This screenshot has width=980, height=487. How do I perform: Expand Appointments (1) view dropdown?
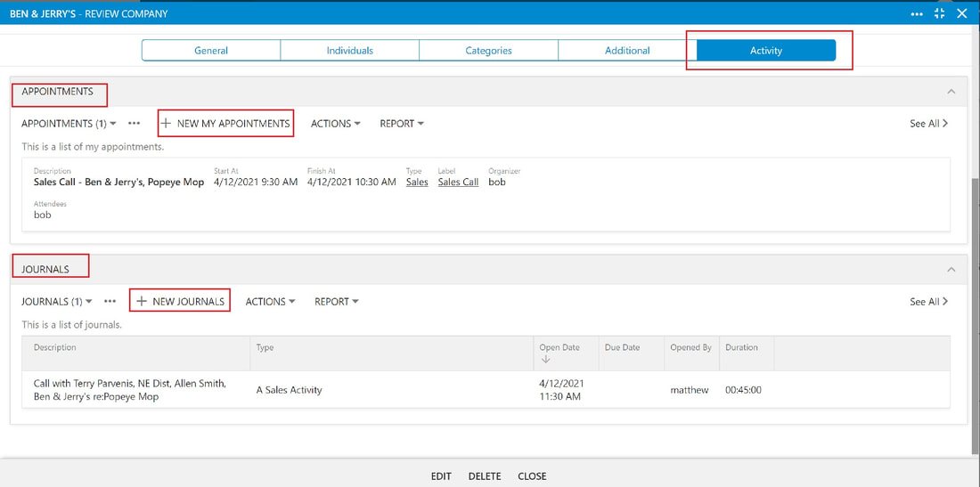69,124
